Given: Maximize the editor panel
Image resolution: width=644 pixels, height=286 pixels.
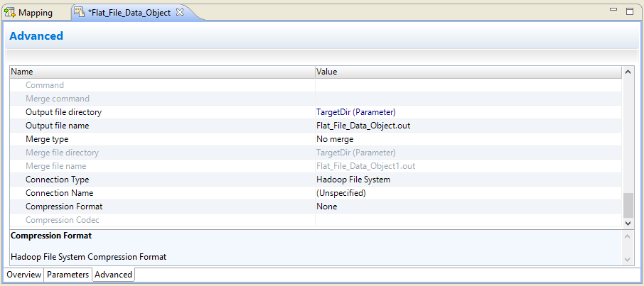Looking at the screenshot, I should (629, 11).
